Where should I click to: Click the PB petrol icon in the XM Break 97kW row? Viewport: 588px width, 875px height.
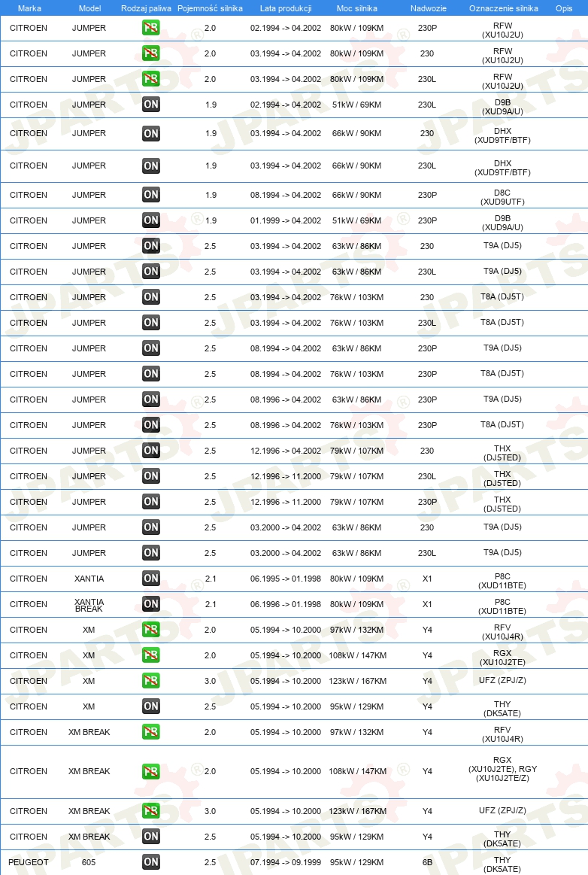[150, 732]
